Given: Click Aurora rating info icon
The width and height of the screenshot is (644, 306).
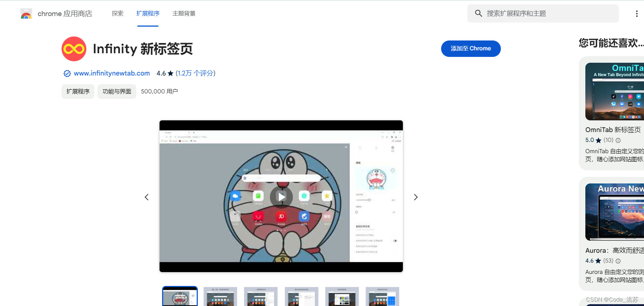Looking at the screenshot, I should click(x=618, y=261).
